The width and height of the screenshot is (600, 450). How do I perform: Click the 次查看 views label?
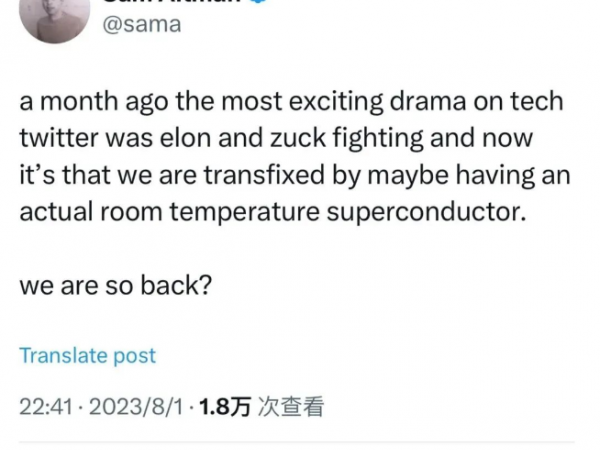[x=291, y=407]
